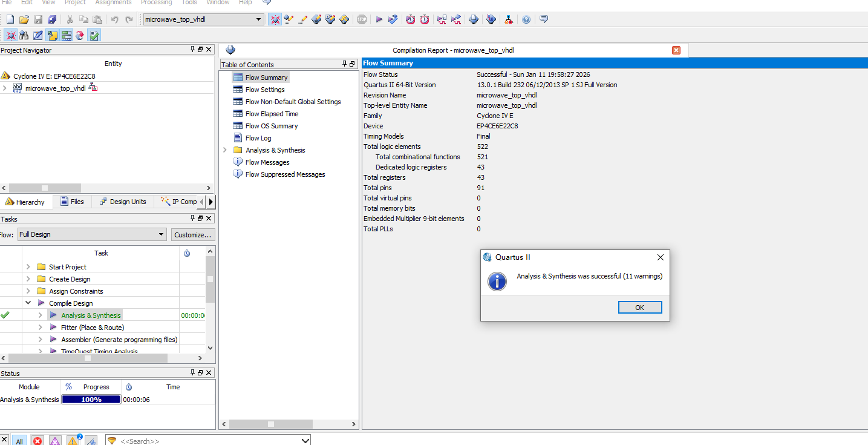This screenshot has width=868, height=445.
Task: Click the Customize... button
Action: (x=192, y=234)
